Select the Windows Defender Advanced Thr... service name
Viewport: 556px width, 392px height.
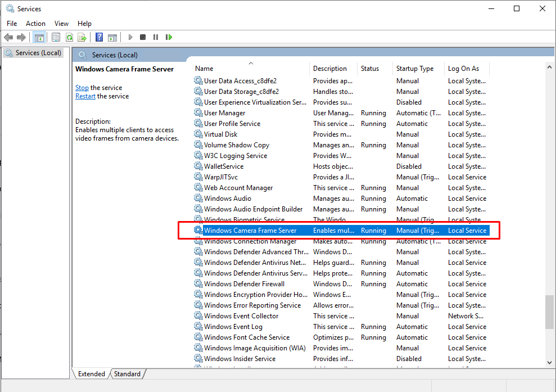pos(256,252)
